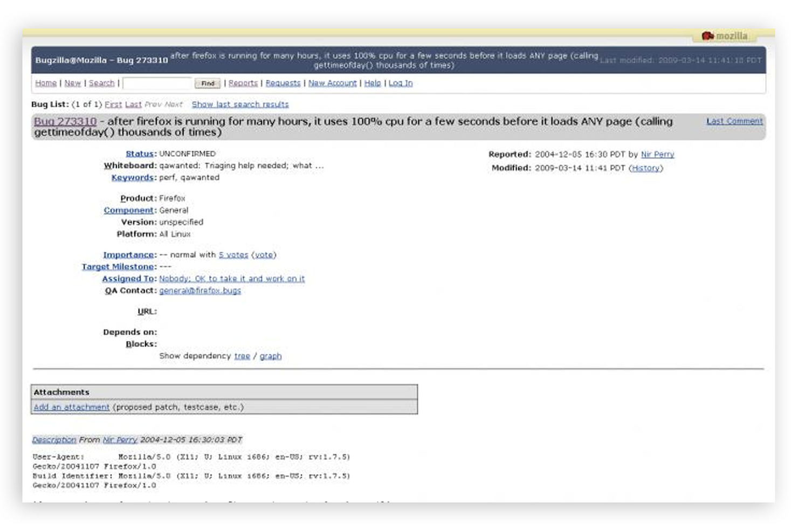This screenshot has width=798, height=532.
Task: Click the quick search input field
Action: [157, 83]
